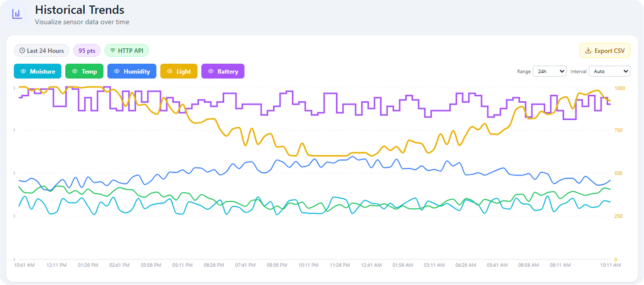Image resolution: width=644 pixels, height=285 pixels.
Task: Click the 01:56 AM x-axis label
Action: tap(403, 265)
